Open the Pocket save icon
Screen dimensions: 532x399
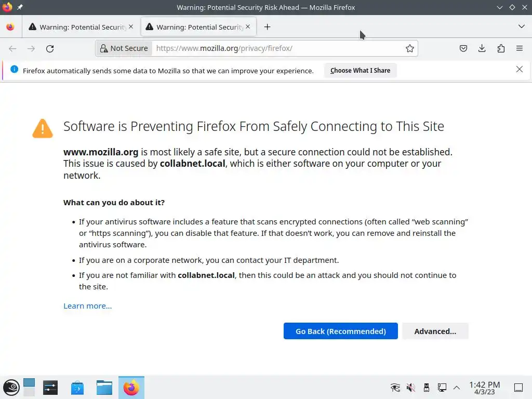(463, 48)
